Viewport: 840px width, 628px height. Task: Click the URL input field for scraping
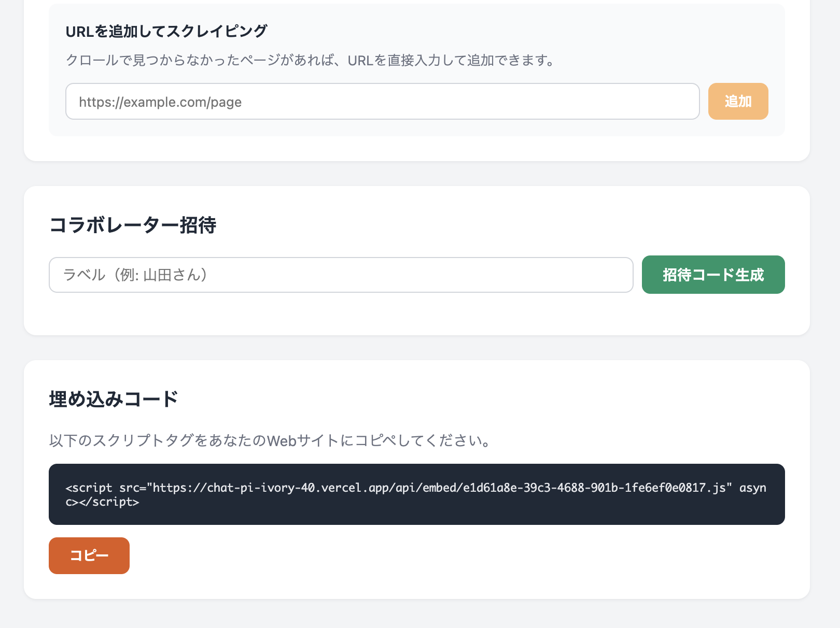coord(382,102)
